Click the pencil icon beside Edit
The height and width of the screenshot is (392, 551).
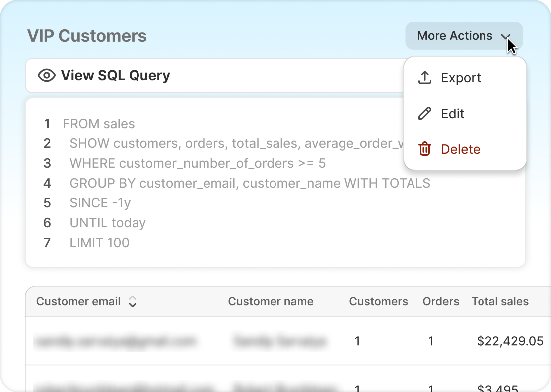pyautogui.click(x=425, y=114)
